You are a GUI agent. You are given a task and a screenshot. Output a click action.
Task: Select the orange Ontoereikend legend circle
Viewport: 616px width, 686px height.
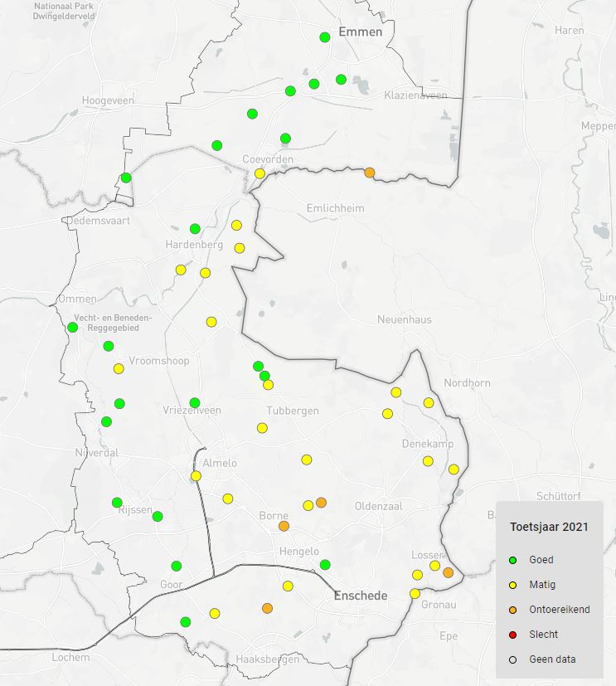(x=512, y=610)
